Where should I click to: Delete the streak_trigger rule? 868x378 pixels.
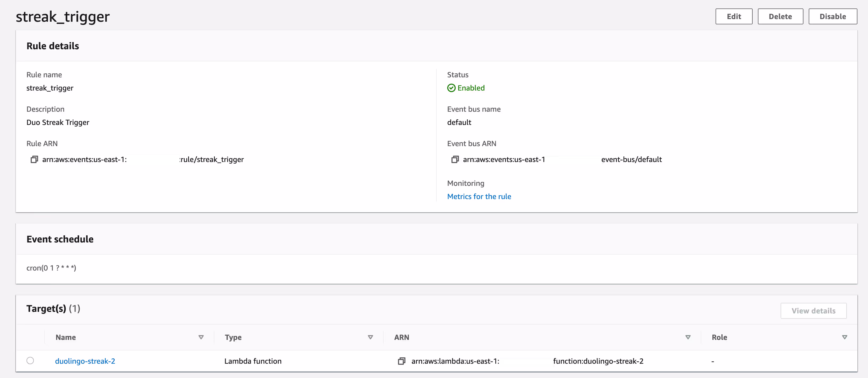tap(780, 16)
